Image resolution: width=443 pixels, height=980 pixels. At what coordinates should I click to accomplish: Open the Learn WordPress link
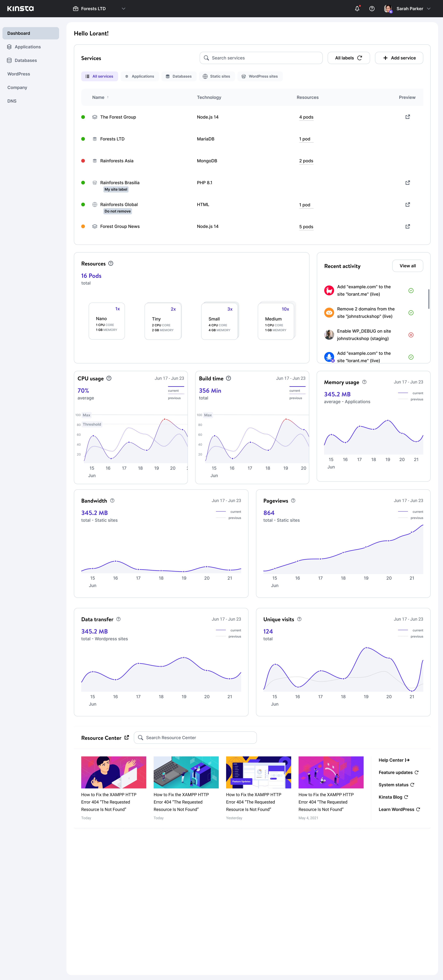pyautogui.click(x=399, y=809)
